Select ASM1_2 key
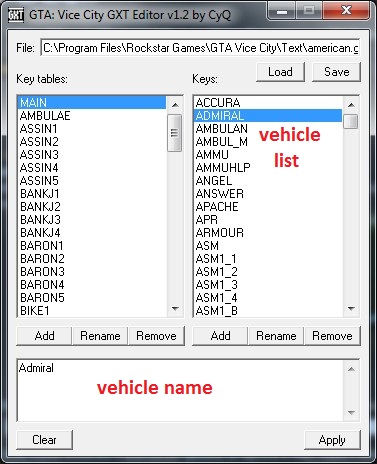 coord(268,271)
